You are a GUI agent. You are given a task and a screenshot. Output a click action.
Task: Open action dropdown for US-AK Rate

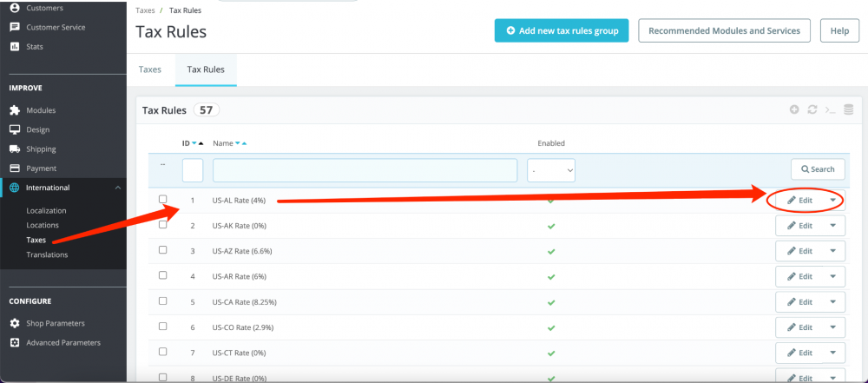pos(833,226)
